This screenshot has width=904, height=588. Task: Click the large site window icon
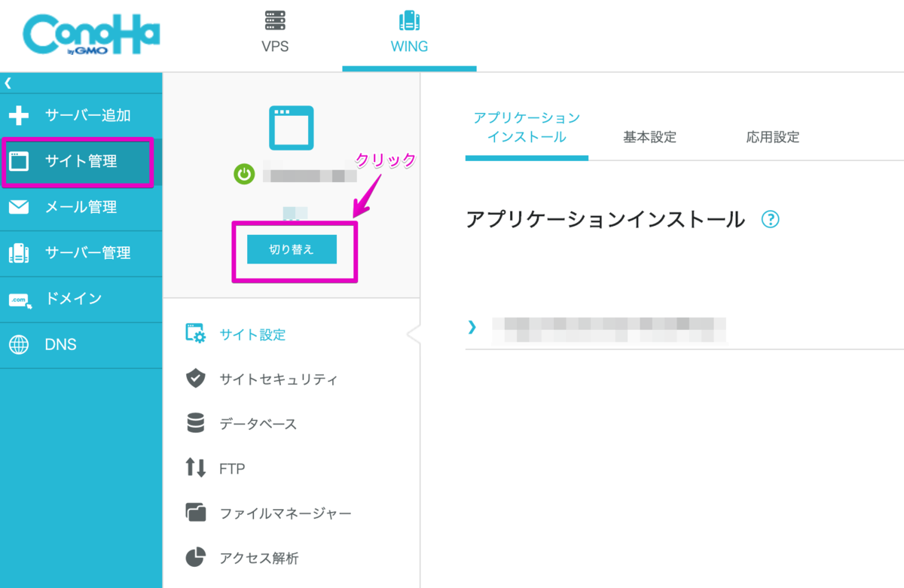(292, 128)
